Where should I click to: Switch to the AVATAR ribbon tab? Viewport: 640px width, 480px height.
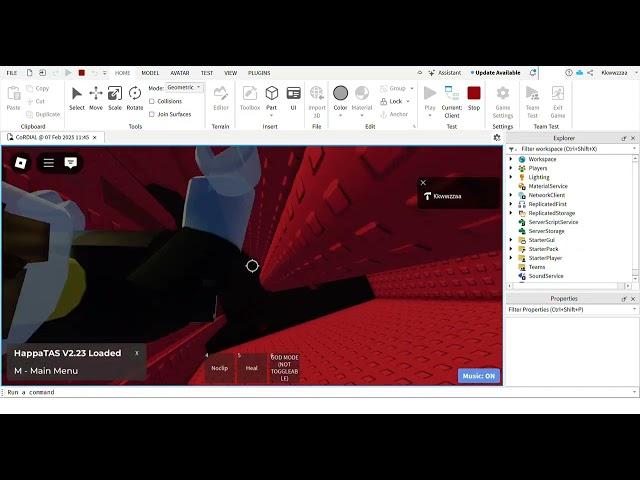coord(180,73)
